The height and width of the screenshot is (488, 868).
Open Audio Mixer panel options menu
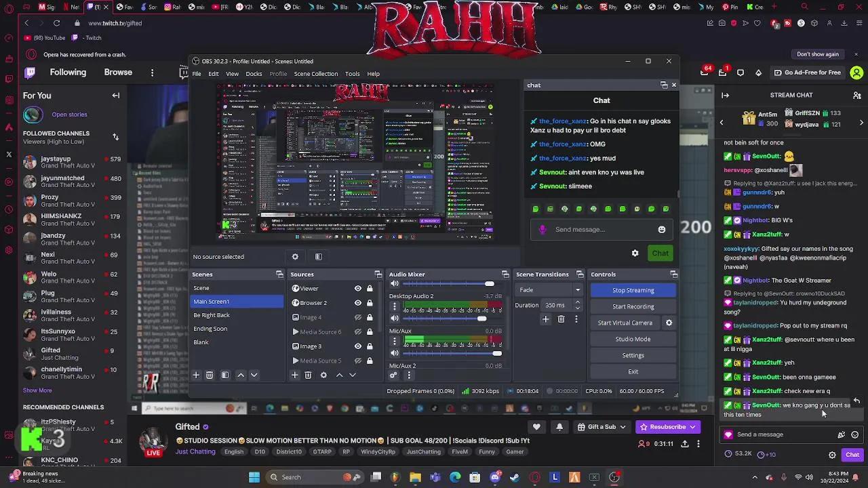pyautogui.click(x=408, y=375)
